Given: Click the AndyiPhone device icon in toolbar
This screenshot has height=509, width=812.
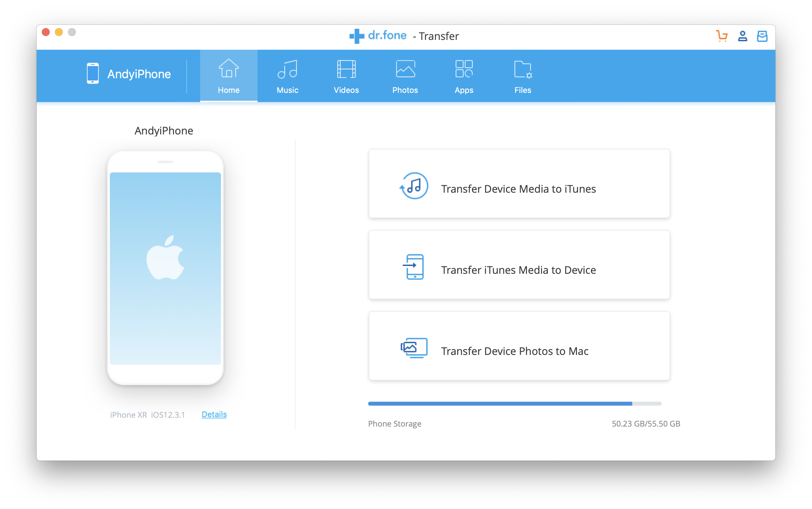Looking at the screenshot, I should 93,73.
